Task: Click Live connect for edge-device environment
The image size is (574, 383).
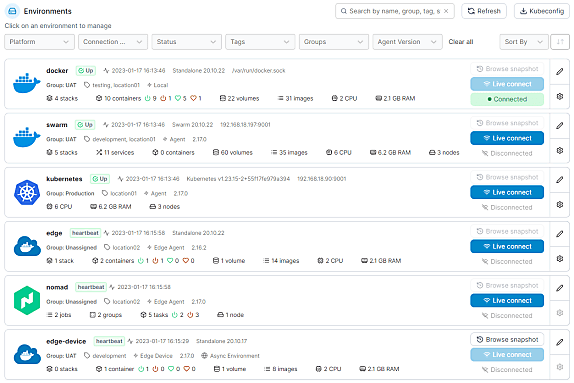Action: pyautogui.click(x=507, y=354)
